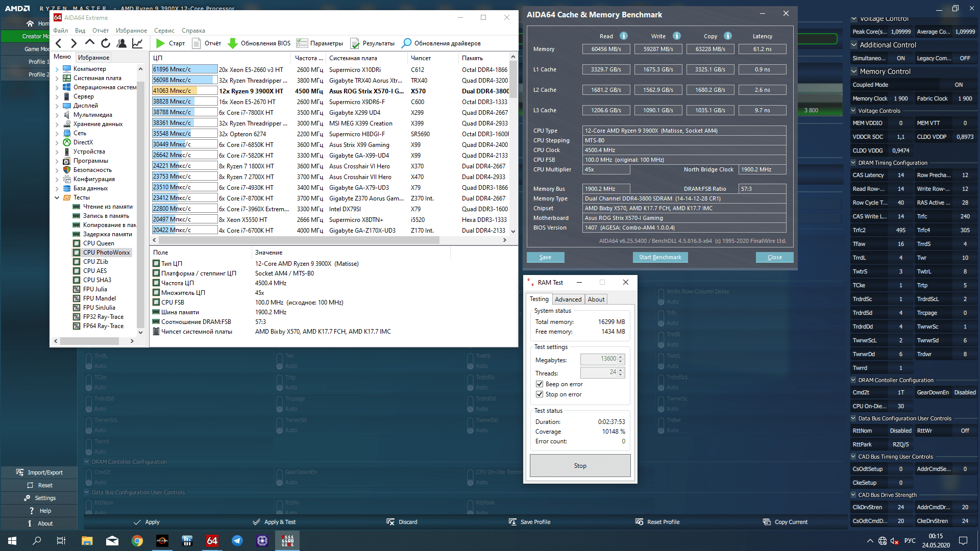
Task: Switch to Advanced tab in RAM Test
Action: pos(568,299)
